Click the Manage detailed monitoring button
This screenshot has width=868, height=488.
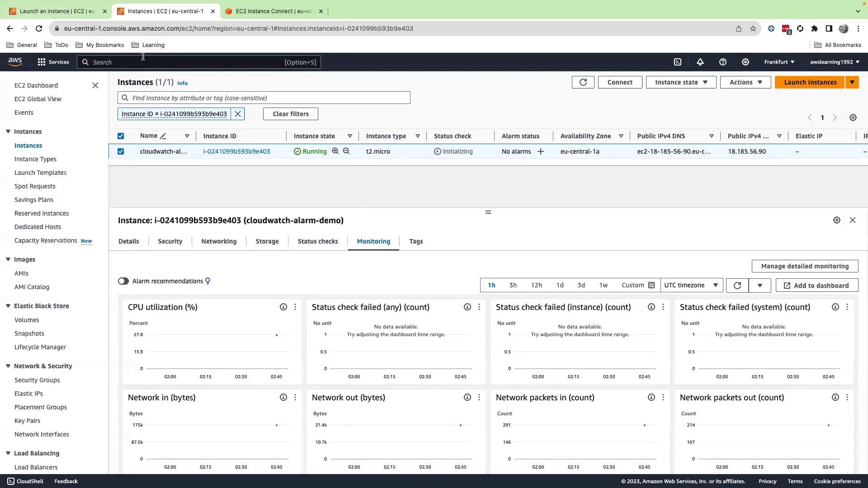pyautogui.click(x=805, y=266)
